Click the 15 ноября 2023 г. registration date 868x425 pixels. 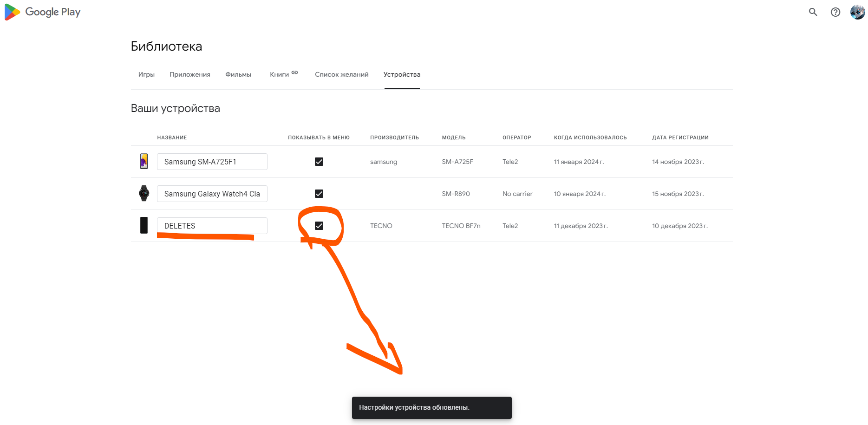(x=678, y=194)
